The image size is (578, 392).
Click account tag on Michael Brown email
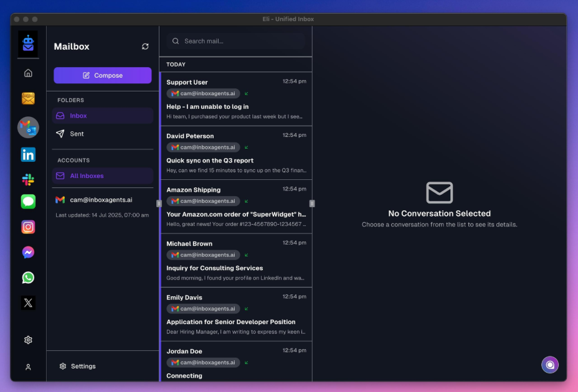point(203,255)
